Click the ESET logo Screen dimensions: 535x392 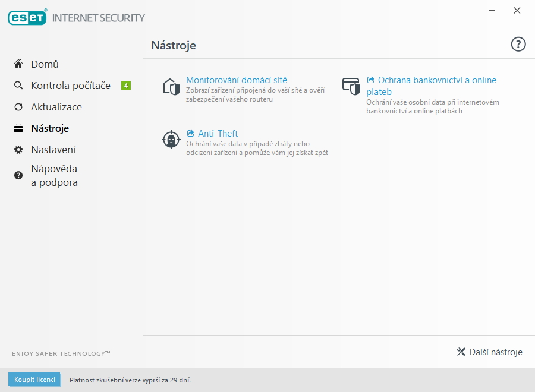click(x=26, y=17)
